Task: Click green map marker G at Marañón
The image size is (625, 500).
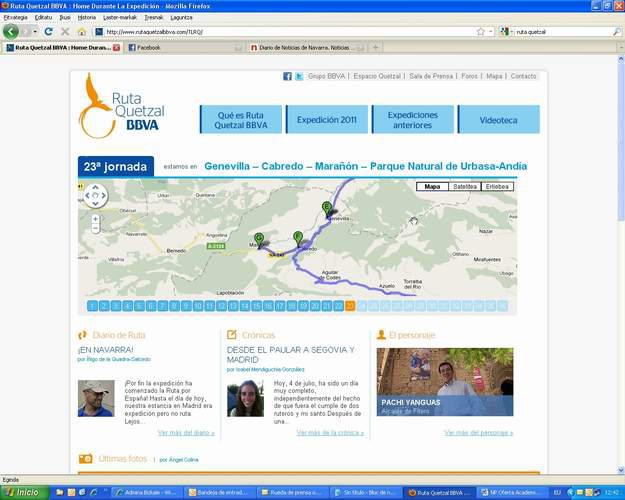Action: click(x=259, y=241)
